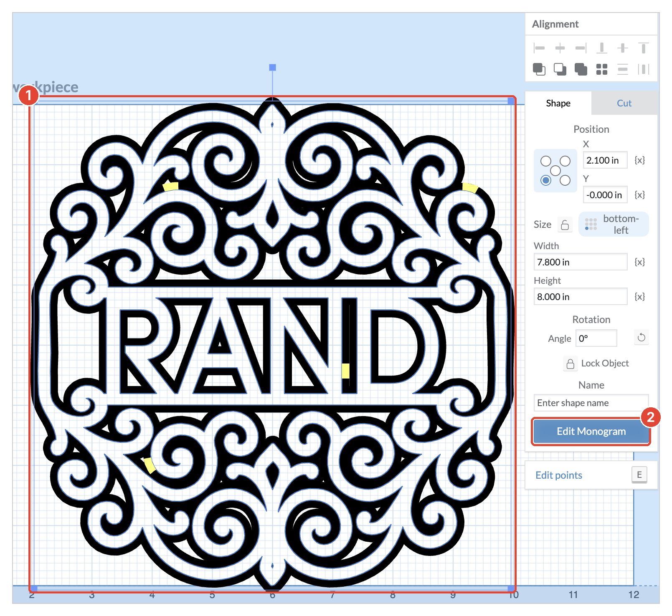This screenshot has height=616, width=672.
Task: Click the rotation Angle field
Action: tap(596, 338)
